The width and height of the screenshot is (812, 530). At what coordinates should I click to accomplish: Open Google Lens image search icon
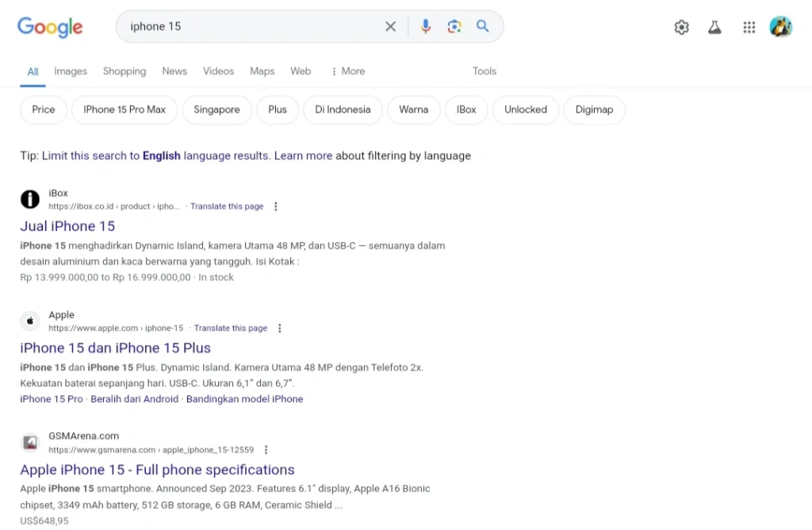pos(454,26)
